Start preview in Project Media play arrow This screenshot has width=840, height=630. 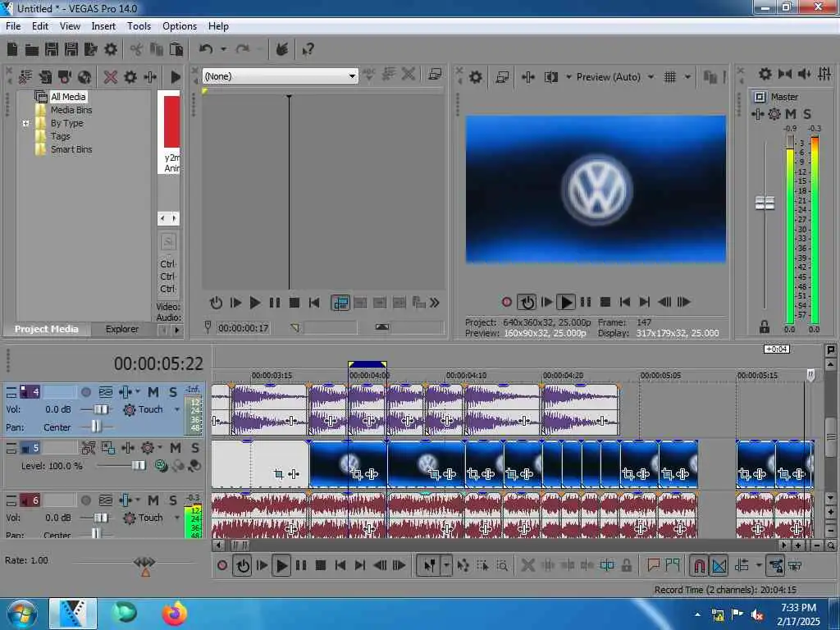coord(176,77)
